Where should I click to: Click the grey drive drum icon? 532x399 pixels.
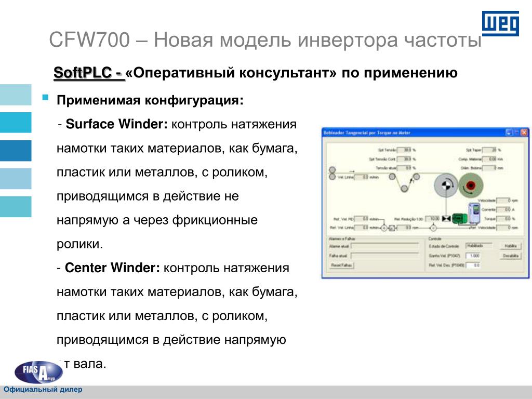pyautogui.click(x=446, y=185)
